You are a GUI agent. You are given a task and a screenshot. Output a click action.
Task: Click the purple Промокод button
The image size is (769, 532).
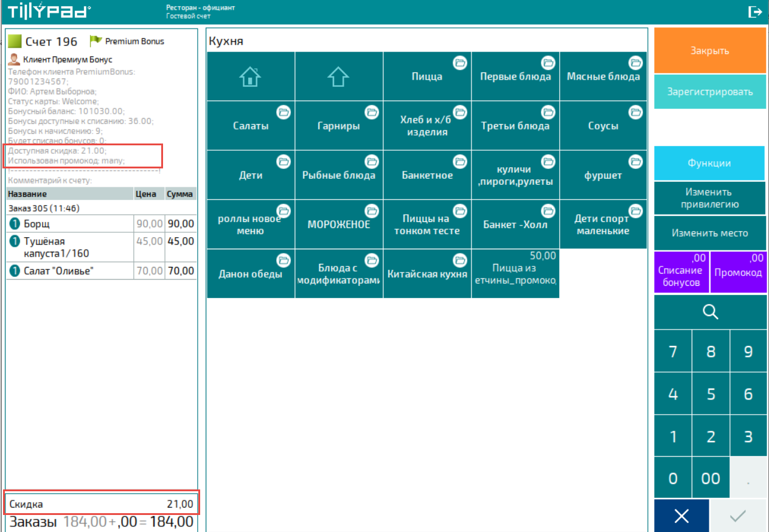[x=738, y=272]
